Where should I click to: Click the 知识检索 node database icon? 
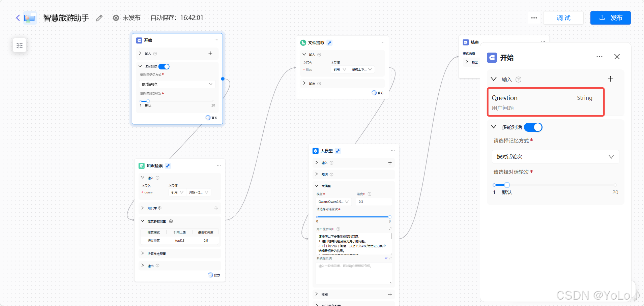point(142,166)
